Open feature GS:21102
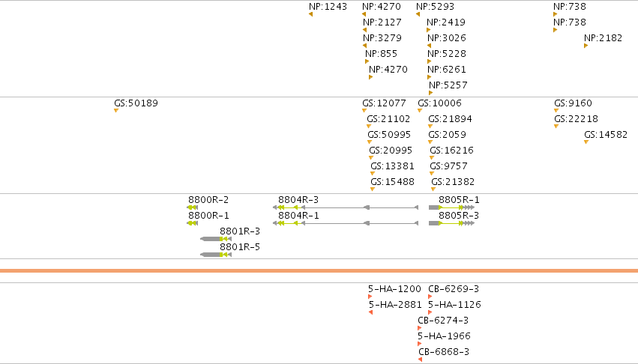638x364 pixels. (x=388, y=119)
